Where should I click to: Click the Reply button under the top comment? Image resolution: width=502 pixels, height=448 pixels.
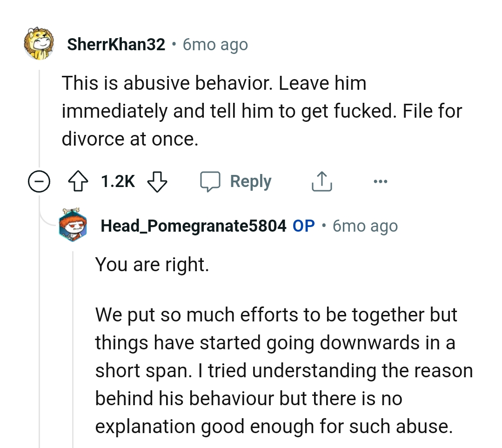tap(250, 181)
